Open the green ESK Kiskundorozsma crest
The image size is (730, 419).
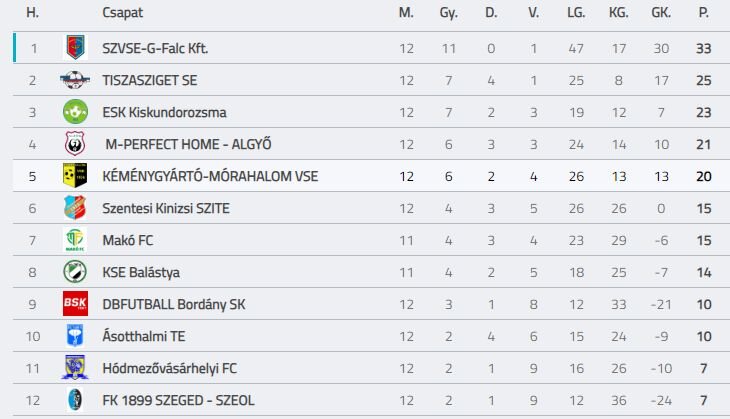(75, 112)
